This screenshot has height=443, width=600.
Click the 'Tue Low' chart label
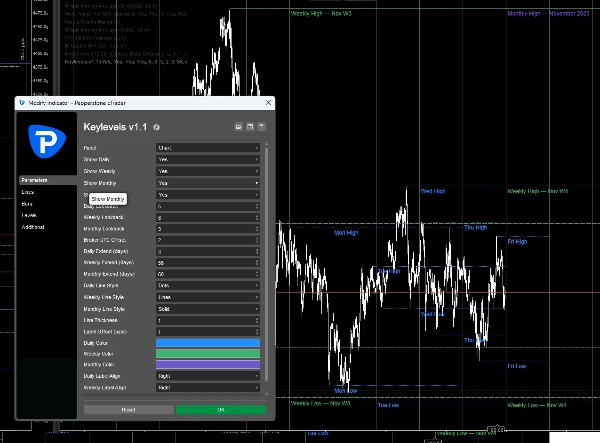point(388,405)
